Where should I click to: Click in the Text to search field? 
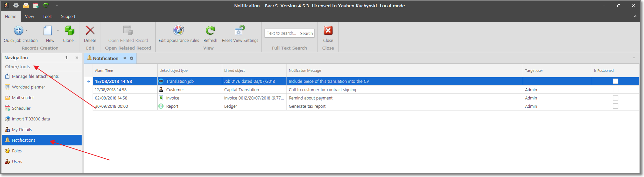click(282, 33)
